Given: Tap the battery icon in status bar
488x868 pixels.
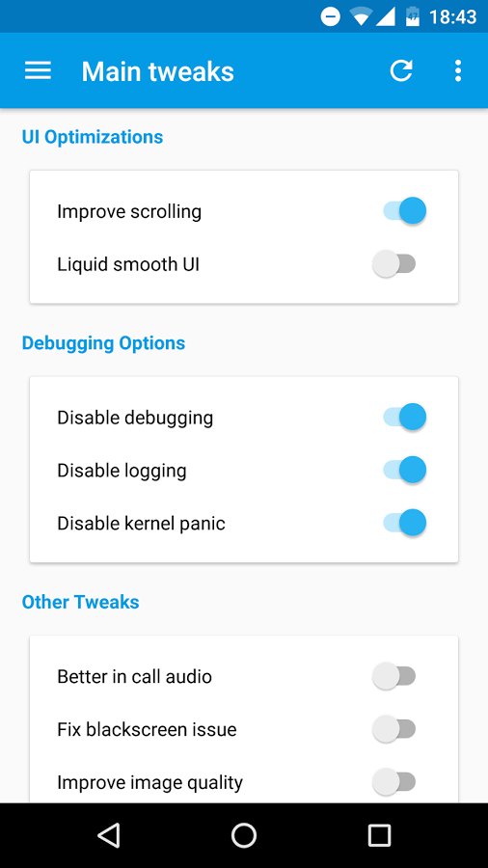Looking at the screenshot, I should pos(412,16).
